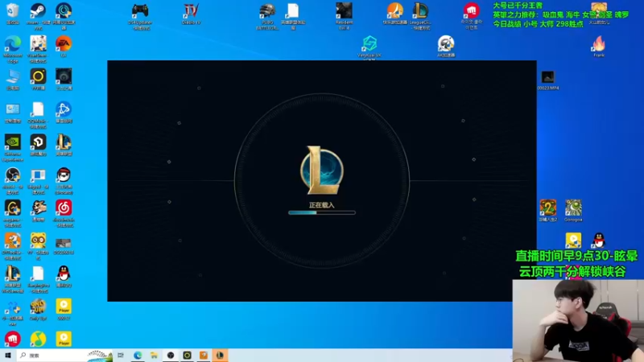
Task: Open Task View on the taskbar
Action: tap(121, 355)
